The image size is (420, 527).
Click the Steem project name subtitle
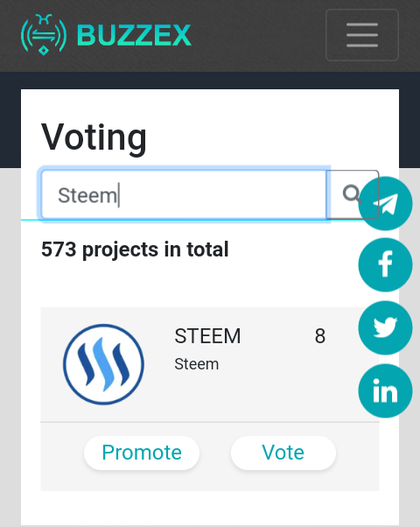click(197, 364)
